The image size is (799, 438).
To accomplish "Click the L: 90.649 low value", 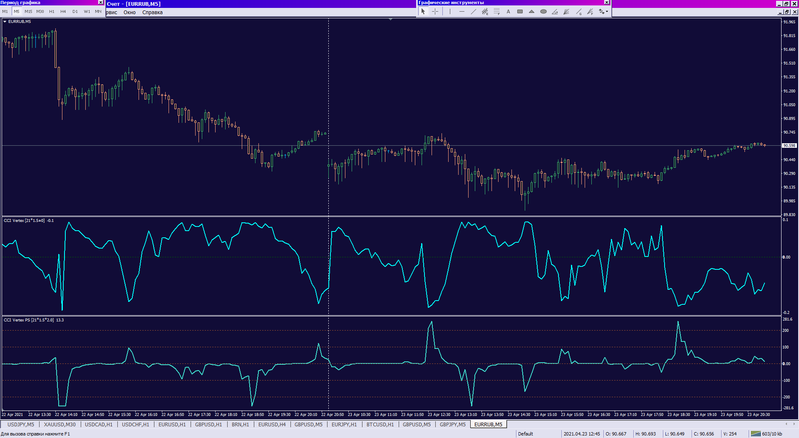I will [x=675, y=434].
